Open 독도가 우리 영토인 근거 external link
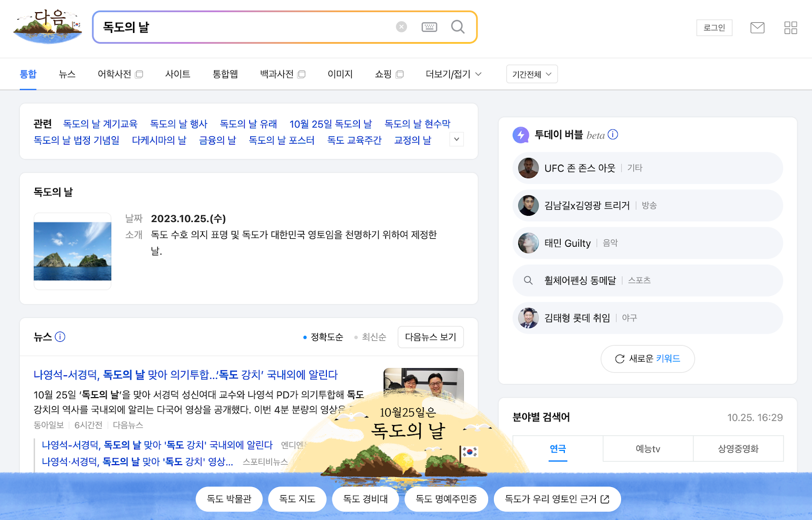 coord(557,499)
